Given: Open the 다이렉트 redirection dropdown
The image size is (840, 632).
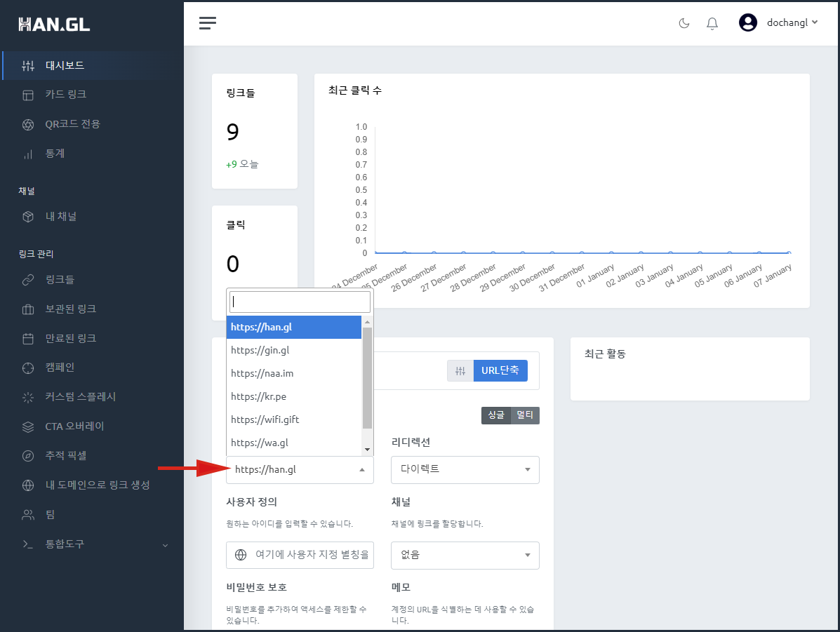Looking at the screenshot, I should (465, 470).
